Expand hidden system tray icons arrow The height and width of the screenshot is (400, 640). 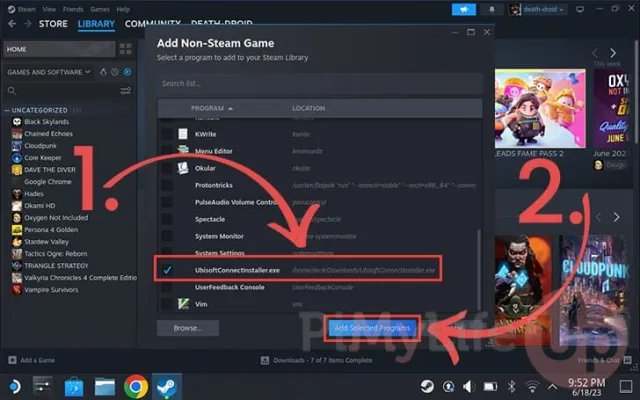tap(552, 386)
